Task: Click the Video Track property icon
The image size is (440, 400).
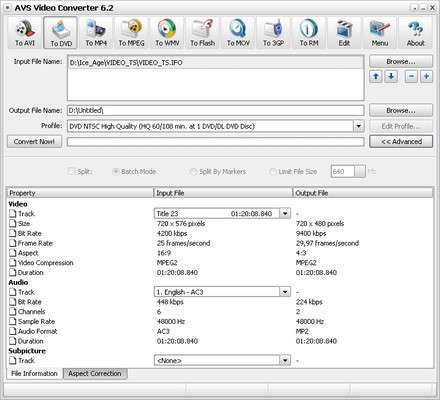Action: (x=12, y=214)
